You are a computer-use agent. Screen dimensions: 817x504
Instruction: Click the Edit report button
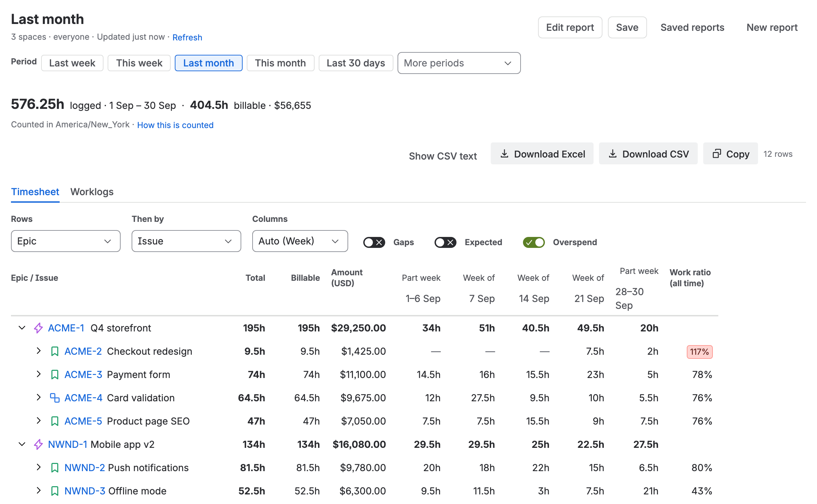point(570,27)
